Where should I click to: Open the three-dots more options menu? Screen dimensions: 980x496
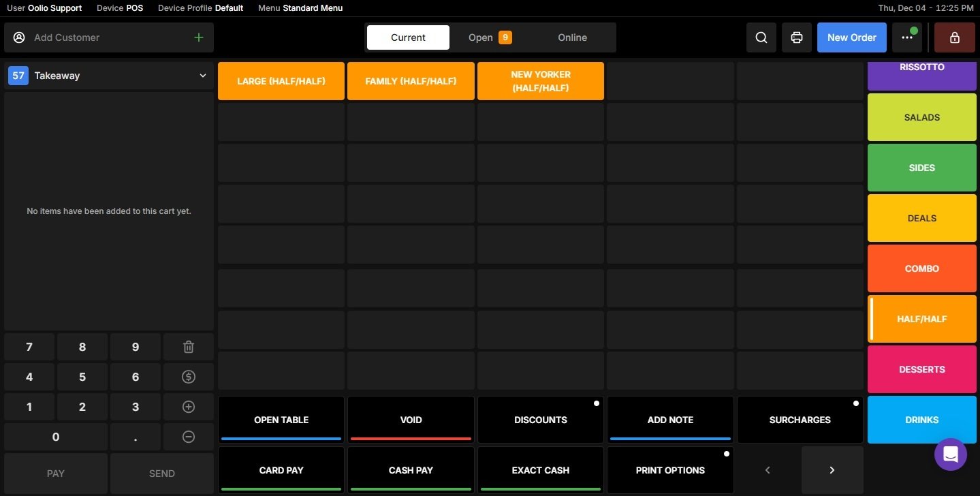(906, 37)
